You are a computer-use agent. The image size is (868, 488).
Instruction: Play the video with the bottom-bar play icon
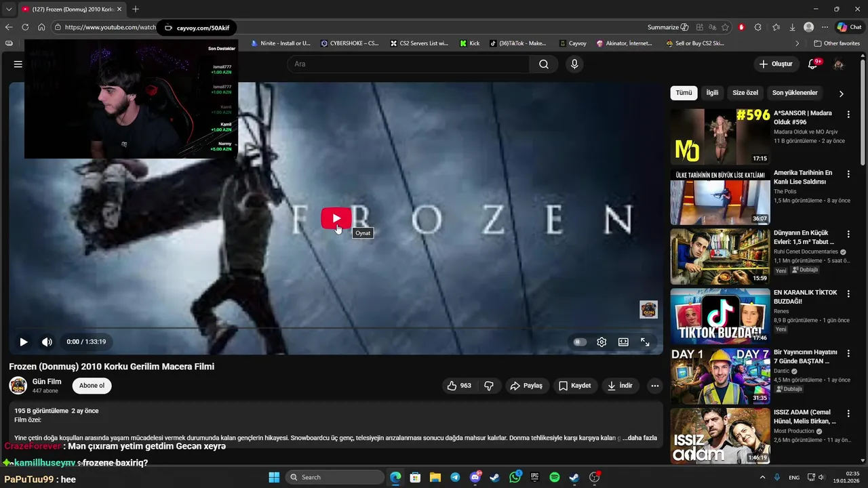[24, 342]
